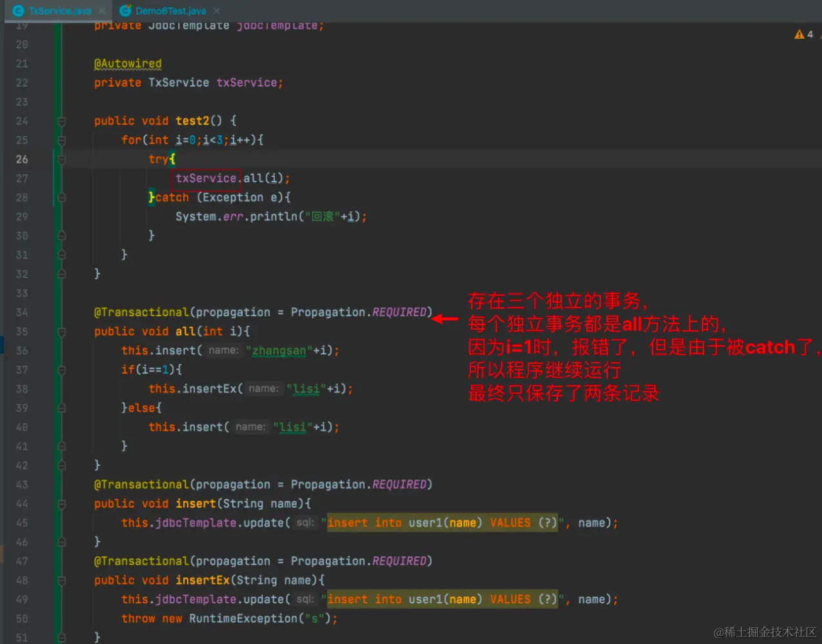Click the Java class icon on TxService.java tab
822x644 pixels.
click(x=18, y=11)
